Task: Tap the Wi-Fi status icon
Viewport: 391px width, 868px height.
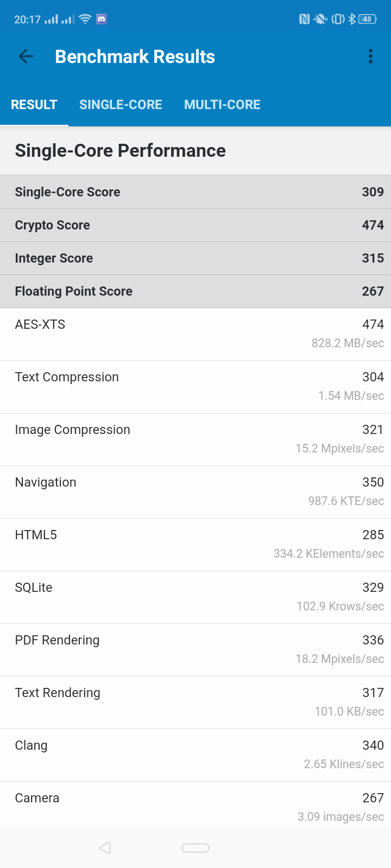Action: click(x=85, y=19)
